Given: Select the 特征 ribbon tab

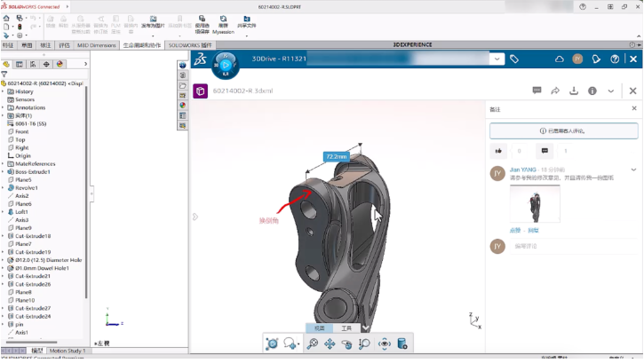Looking at the screenshot, I should coord(8,45).
